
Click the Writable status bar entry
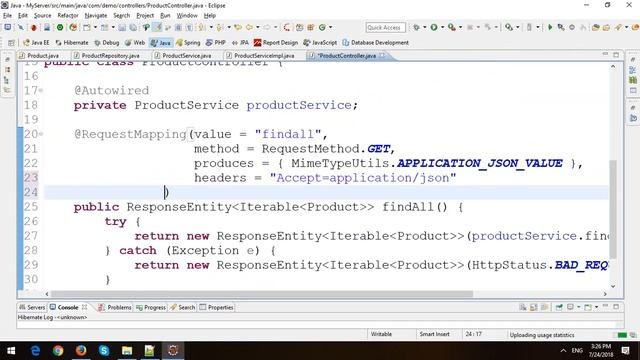click(381, 334)
